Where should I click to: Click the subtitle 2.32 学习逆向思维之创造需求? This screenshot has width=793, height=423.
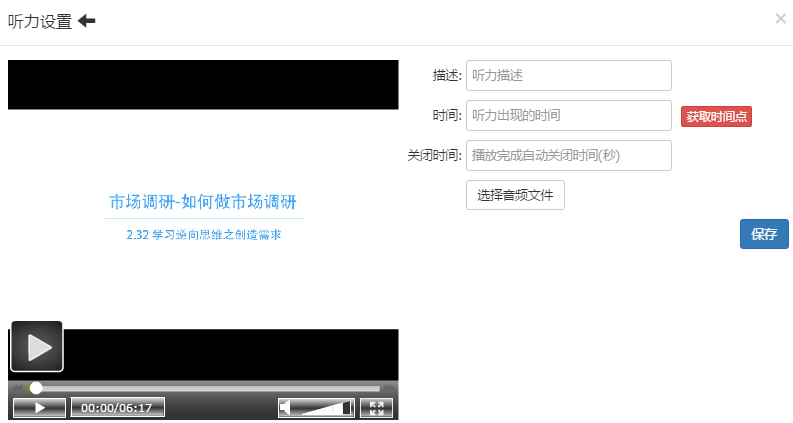(203, 234)
